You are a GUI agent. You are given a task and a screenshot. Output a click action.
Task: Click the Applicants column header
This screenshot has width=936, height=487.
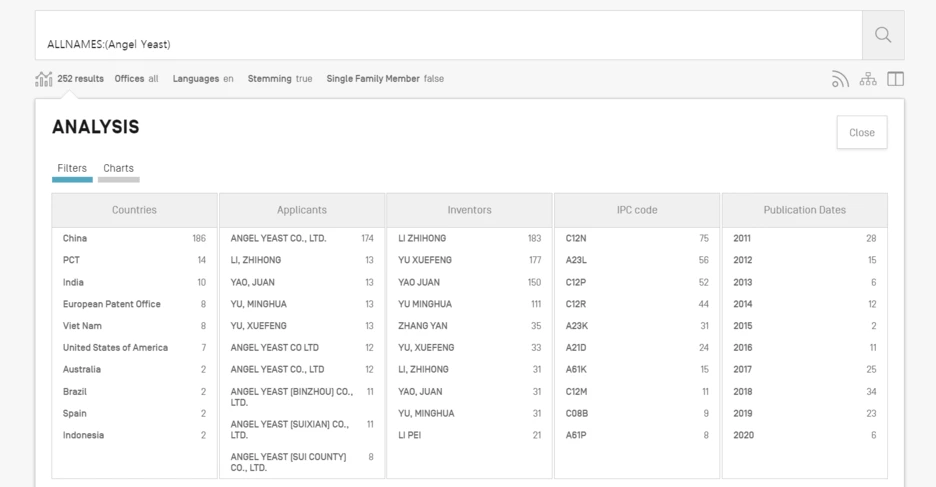pyautogui.click(x=302, y=210)
